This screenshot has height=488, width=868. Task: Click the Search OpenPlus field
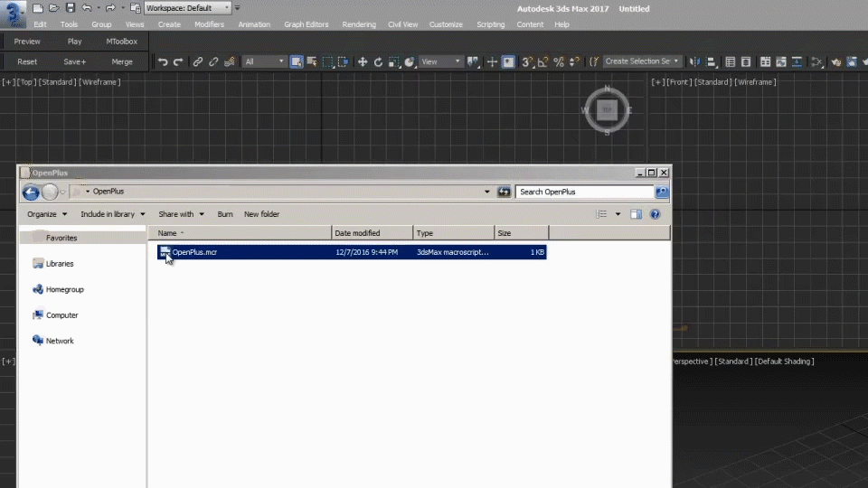[x=585, y=192]
